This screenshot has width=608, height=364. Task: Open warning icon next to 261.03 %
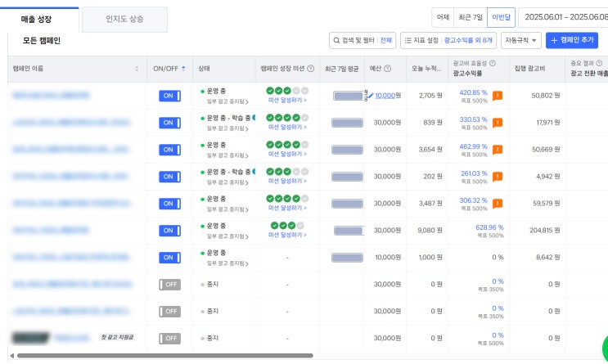point(498,177)
